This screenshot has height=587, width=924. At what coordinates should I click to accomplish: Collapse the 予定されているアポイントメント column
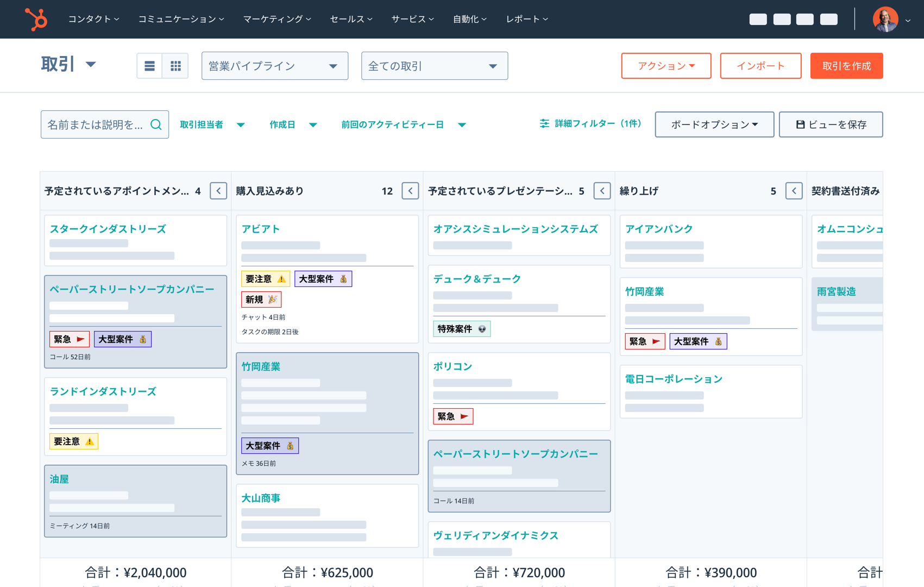click(218, 191)
